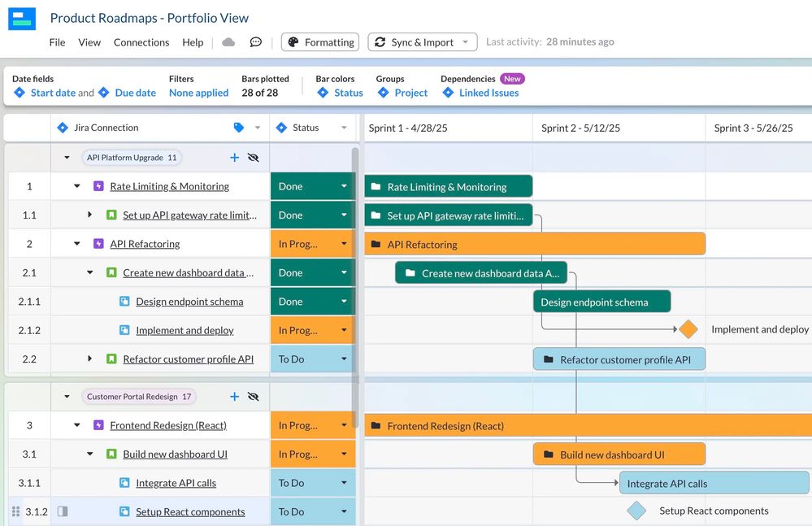This screenshot has width=812, height=526.
Task: Click the green story icon beside Build new dashboard UI
Action: 110,454
